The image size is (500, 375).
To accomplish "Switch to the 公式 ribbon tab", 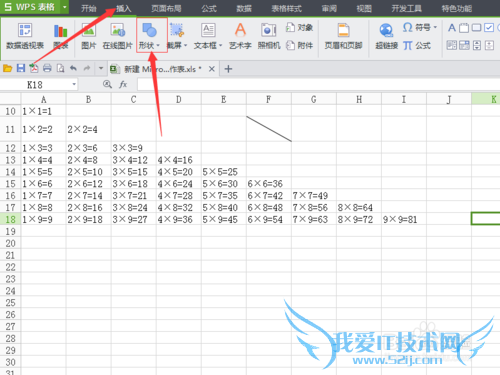I will 209,8.
